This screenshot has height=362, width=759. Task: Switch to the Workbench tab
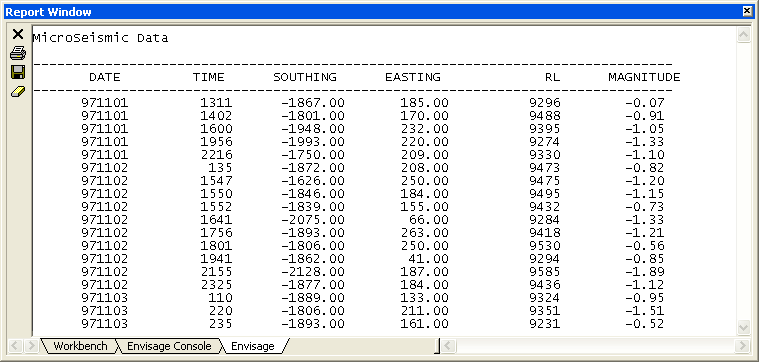(x=80, y=346)
